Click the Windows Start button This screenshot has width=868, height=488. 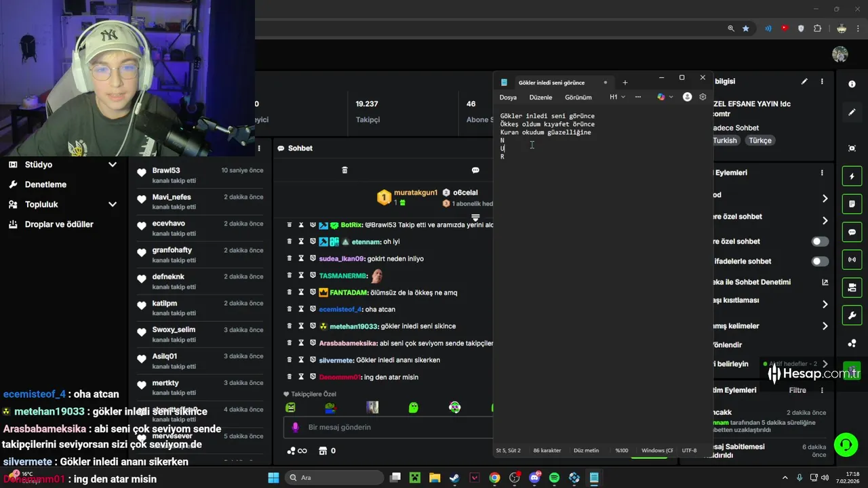pyautogui.click(x=273, y=478)
